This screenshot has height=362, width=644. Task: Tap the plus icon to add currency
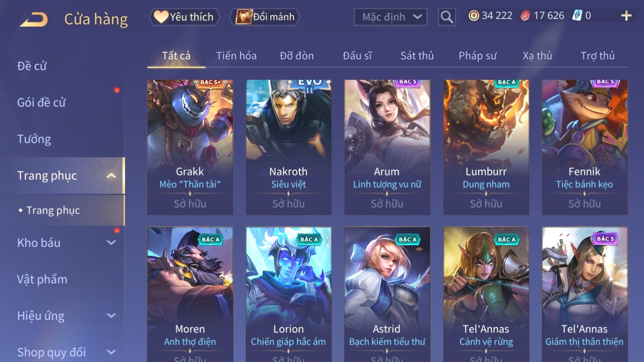(x=626, y=16)
